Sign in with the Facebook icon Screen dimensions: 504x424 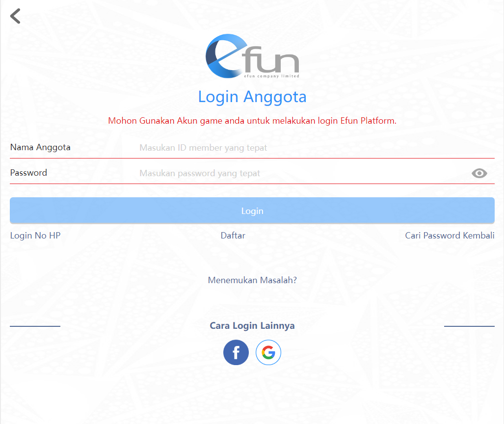[x=236, y=352]
